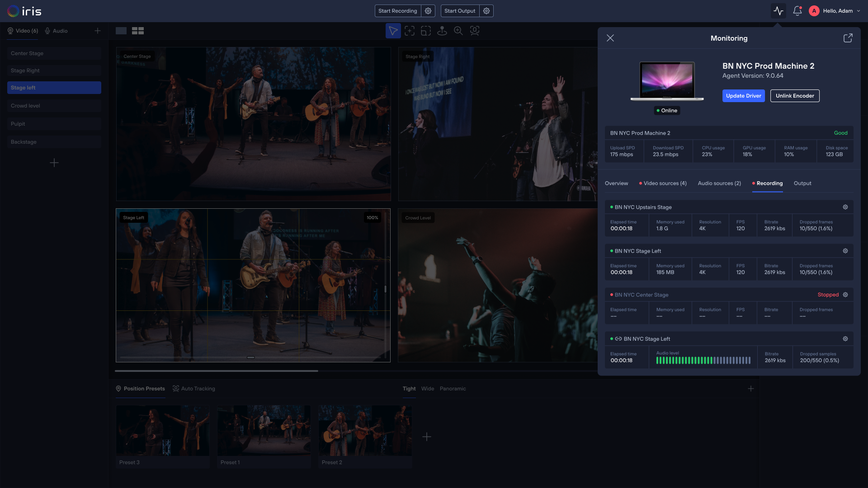Click the Unlink Encoder button

(x=795, y=96)
